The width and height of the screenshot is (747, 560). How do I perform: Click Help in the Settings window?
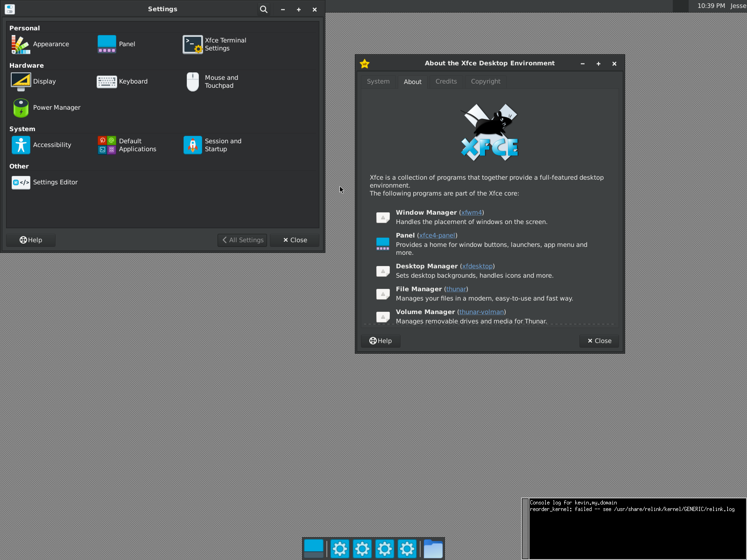pos(31,240)
